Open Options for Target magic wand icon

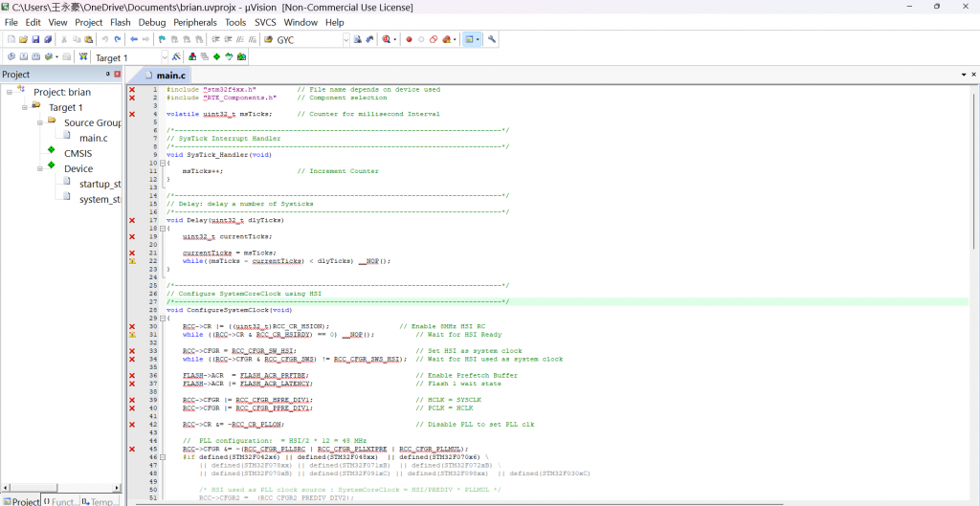pyautogui.click(x=176, y=56)
